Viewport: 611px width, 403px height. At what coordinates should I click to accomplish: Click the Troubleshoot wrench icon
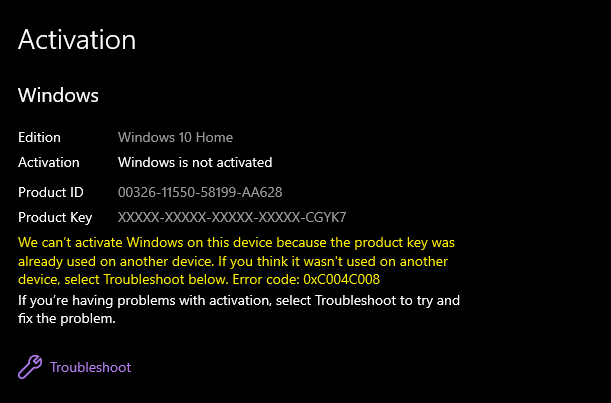coord(30,367)
